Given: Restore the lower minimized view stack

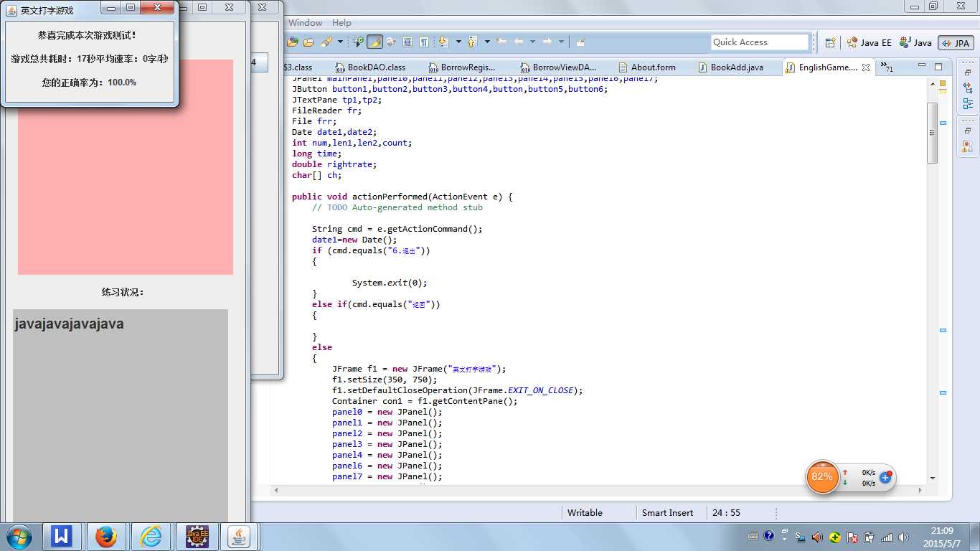Looking at the screenshot, I should [x=967, y=131].
